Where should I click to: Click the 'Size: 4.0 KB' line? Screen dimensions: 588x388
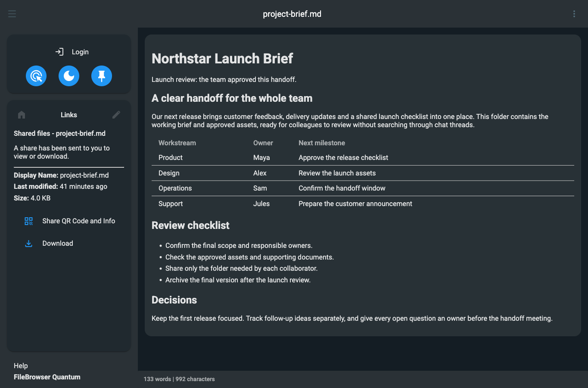click(x=32, y=198)
